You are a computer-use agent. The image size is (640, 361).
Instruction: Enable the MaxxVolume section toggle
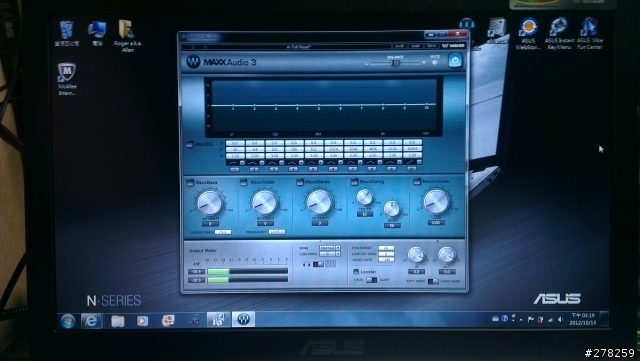click(x=417, y=181)
